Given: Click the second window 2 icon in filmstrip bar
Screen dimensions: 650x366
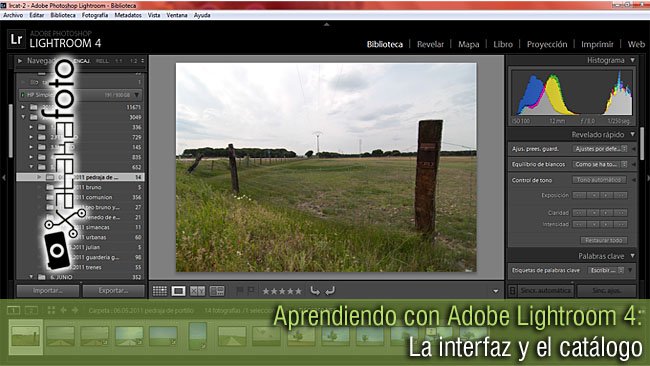Looking at the screenshot, I should [31, 310].
